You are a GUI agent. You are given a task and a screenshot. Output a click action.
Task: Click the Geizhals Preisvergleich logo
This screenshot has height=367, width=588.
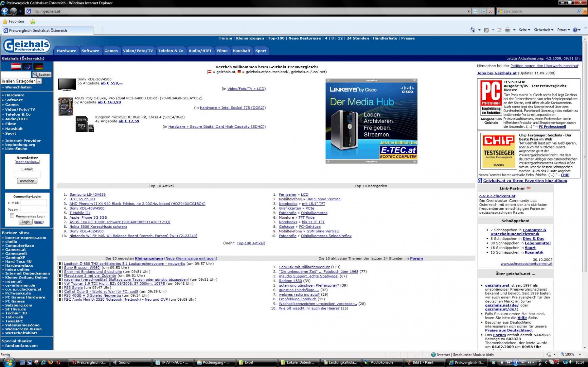pos(27,45)
